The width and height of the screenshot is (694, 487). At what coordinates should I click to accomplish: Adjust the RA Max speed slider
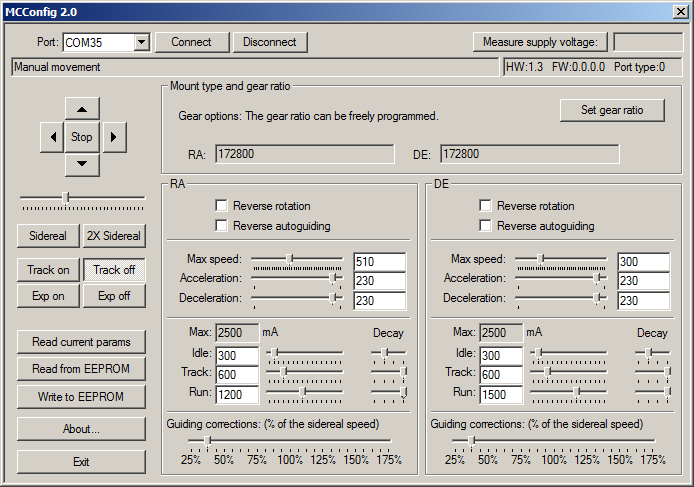pos(291,258)
